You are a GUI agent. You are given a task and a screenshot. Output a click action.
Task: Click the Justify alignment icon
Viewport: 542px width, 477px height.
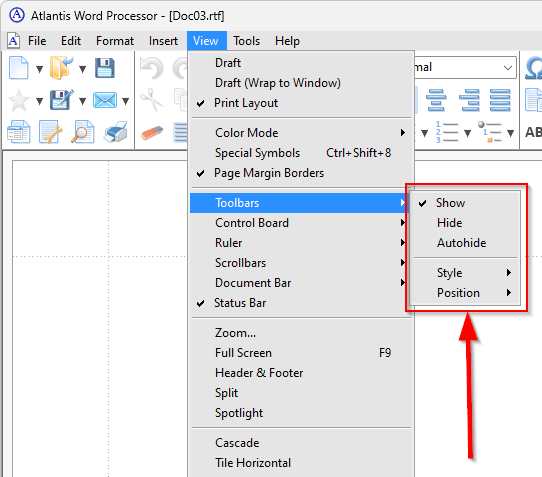pyautogui.click(x=500, y=100)
